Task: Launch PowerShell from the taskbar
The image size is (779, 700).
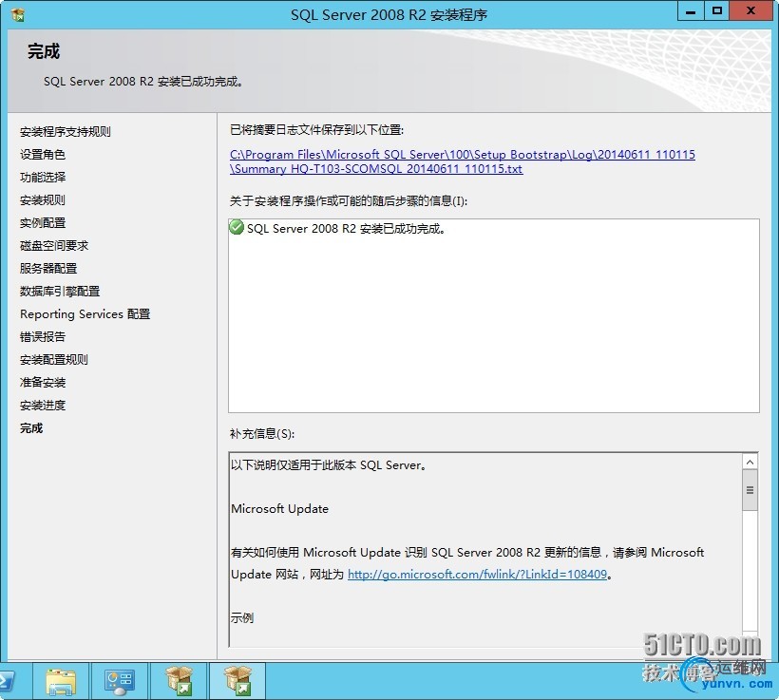Action: coord(8,681)
